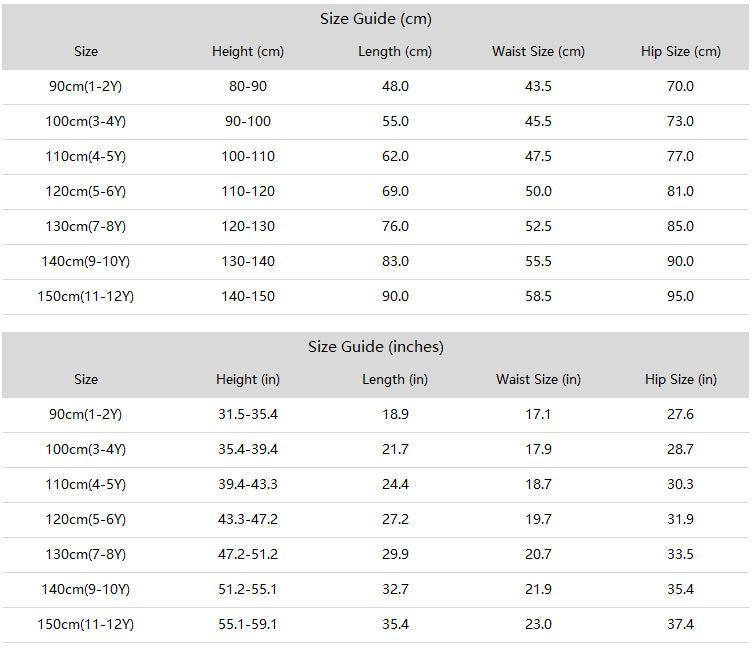Click height 90-100 for size 100cm(3-4Y)
This screenshot has width=752, height=649.
248,121
